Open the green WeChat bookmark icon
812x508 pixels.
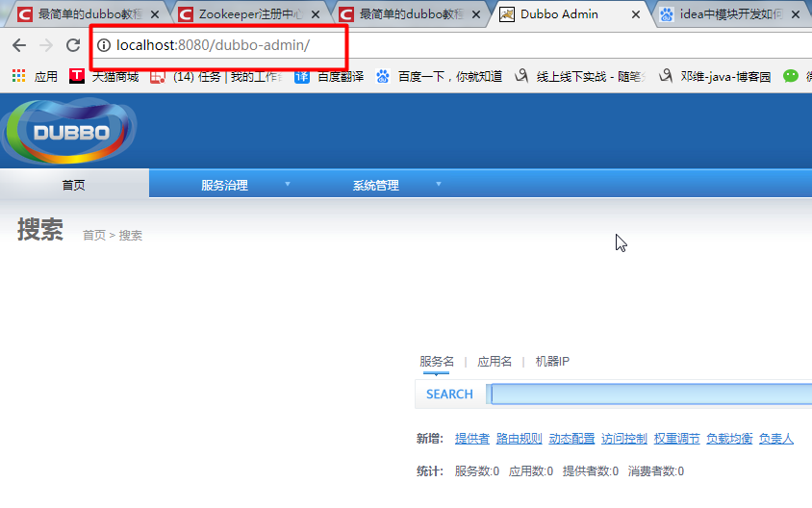790,76
